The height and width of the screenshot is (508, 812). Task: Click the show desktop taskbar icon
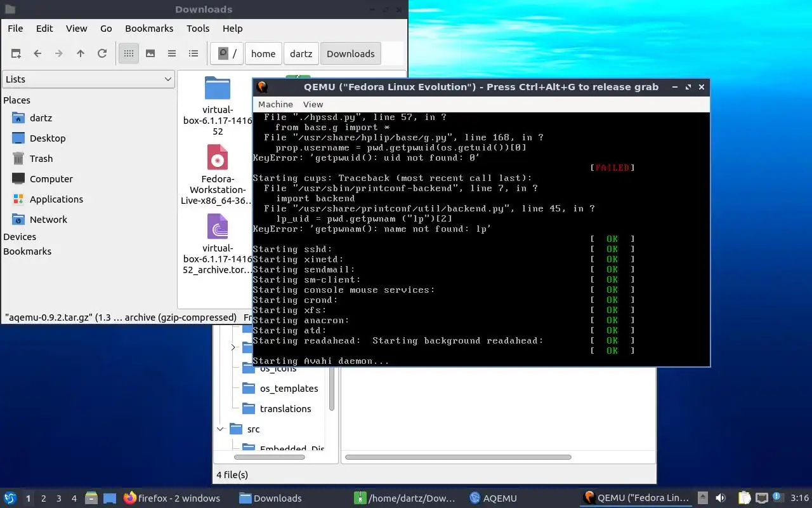pyautogui.click(x=109, y=498)
